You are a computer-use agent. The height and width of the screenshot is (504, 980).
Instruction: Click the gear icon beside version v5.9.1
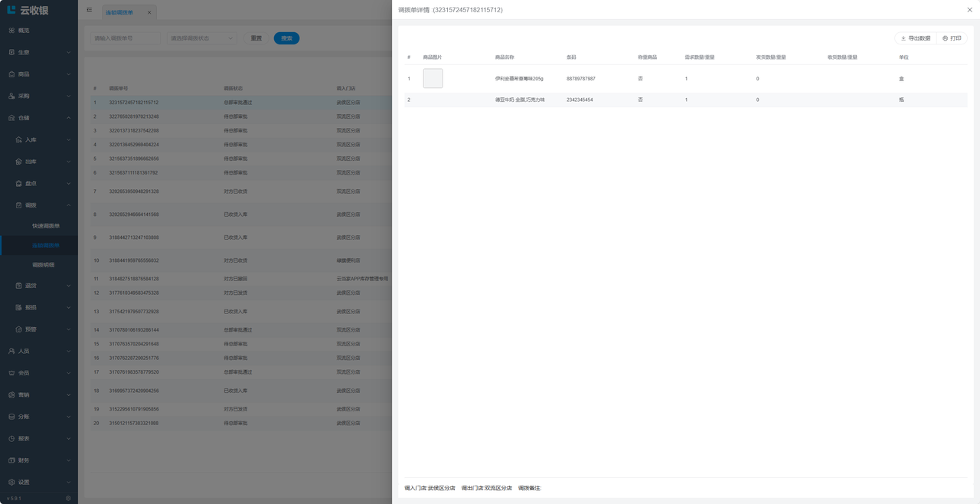click(68, 498)
